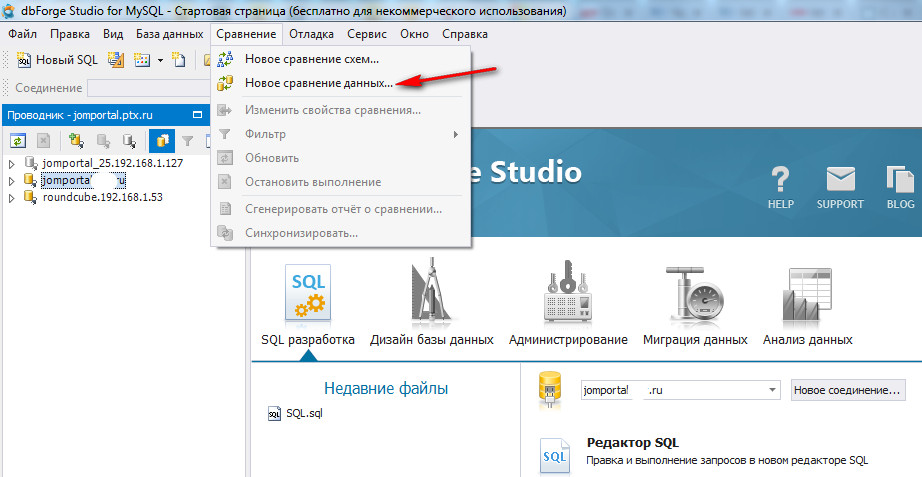922x477 pixels.
Task: Open recent file SQL.sql
Action: [x=296, y=413]
